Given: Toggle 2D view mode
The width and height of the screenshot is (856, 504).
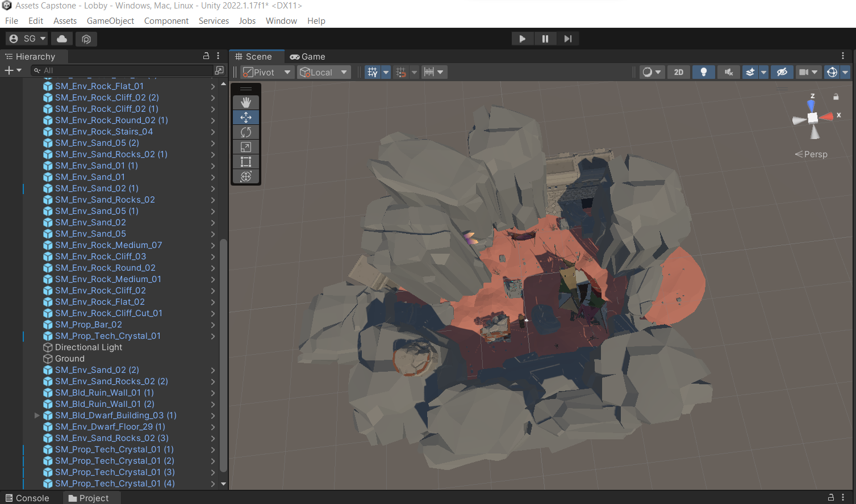Looking at the screenshot, I should 678,72.
